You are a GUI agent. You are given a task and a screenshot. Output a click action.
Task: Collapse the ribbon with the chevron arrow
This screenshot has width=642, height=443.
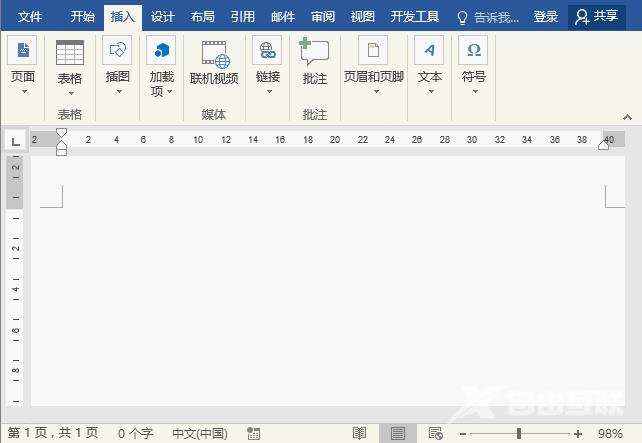[x=627, y=115]
